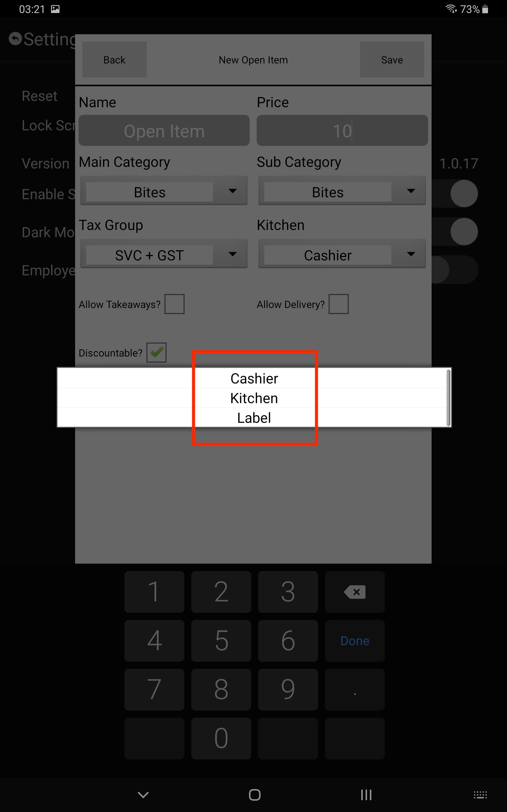Screen dimensions: 507x812
Task: Tap the Android home navigation button
Action: [x=254, y=795]
